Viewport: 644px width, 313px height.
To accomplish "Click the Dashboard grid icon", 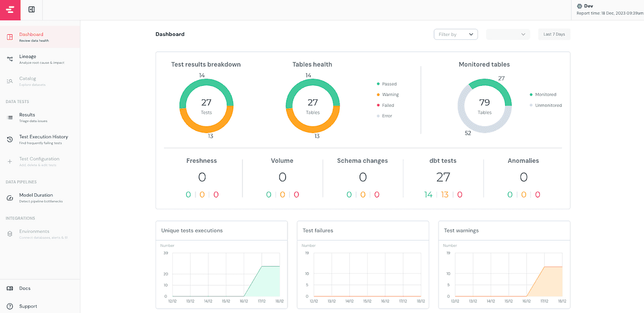I will pos(10,37).
